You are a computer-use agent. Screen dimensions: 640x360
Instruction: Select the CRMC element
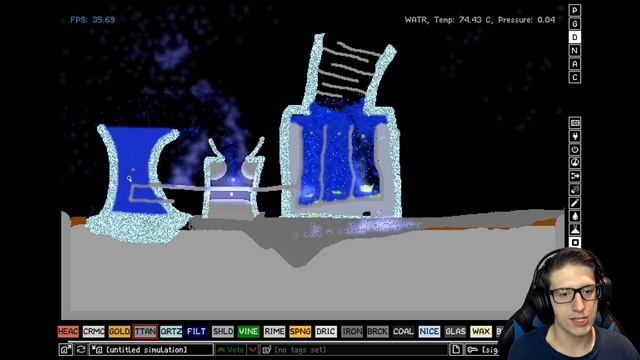click(94, 331)
